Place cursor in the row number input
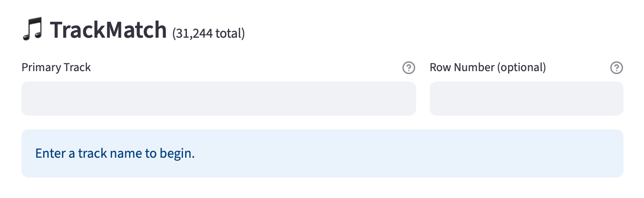Screen dimensions: 644x198 [x=526, y=99]
